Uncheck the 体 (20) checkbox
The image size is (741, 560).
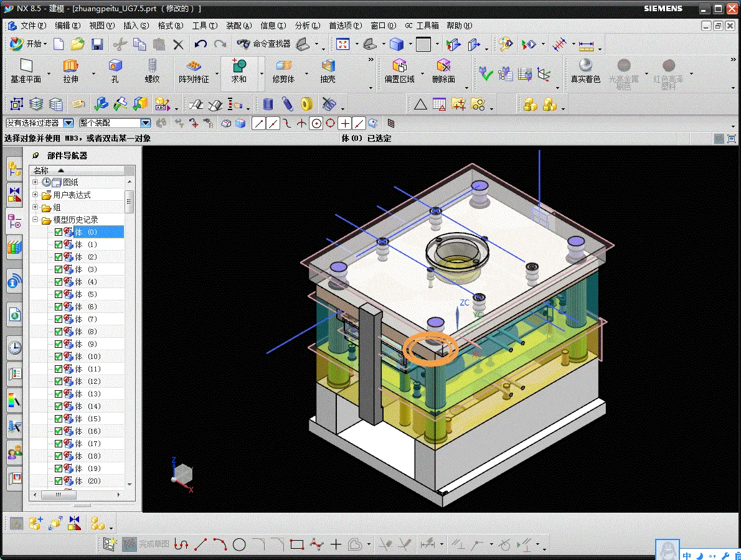59,481
